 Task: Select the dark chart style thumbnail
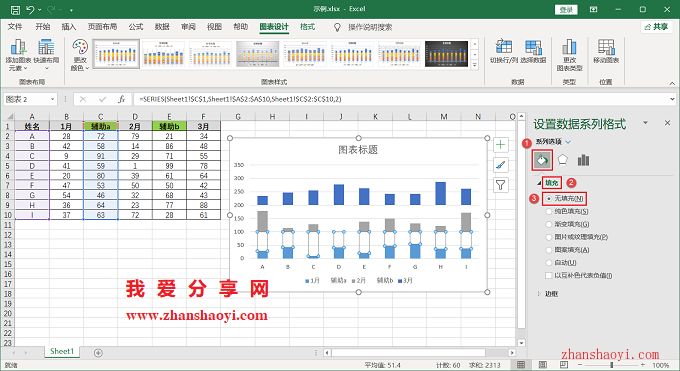click(x=447, y=54)
